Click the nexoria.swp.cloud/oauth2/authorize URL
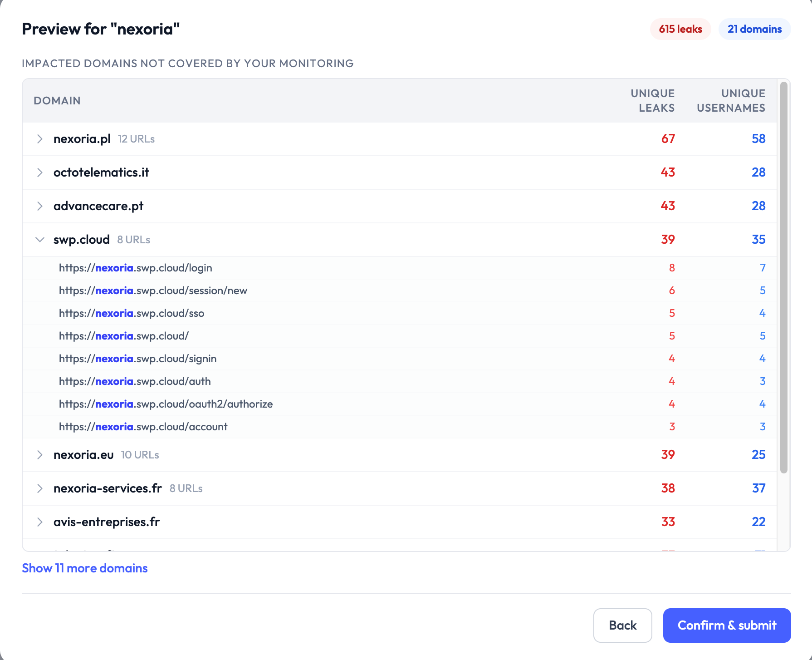 [166, 404]
